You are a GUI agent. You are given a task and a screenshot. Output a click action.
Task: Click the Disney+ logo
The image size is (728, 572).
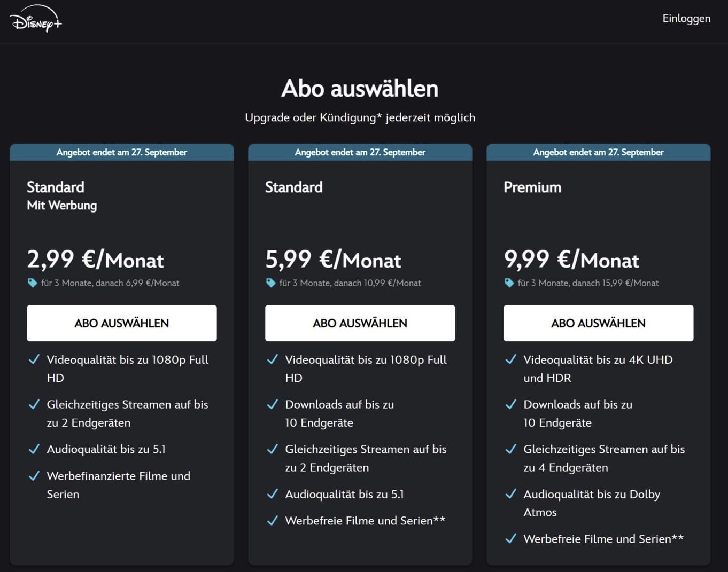(36, 19)
